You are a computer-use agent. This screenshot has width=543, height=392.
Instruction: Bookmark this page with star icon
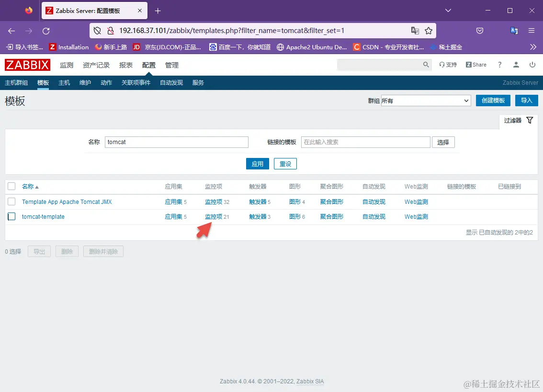pos(429,31)
